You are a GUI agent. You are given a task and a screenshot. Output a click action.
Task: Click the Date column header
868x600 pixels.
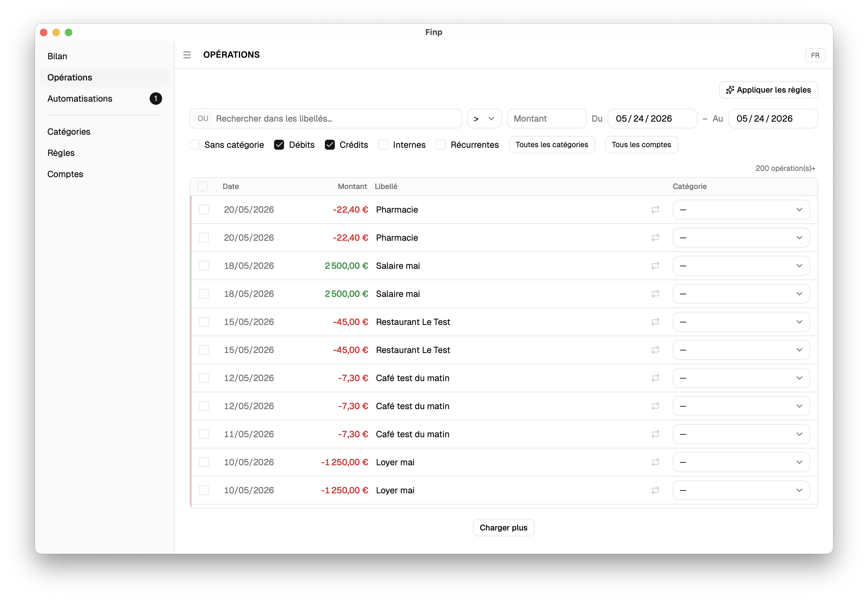[x=231, y=186]
